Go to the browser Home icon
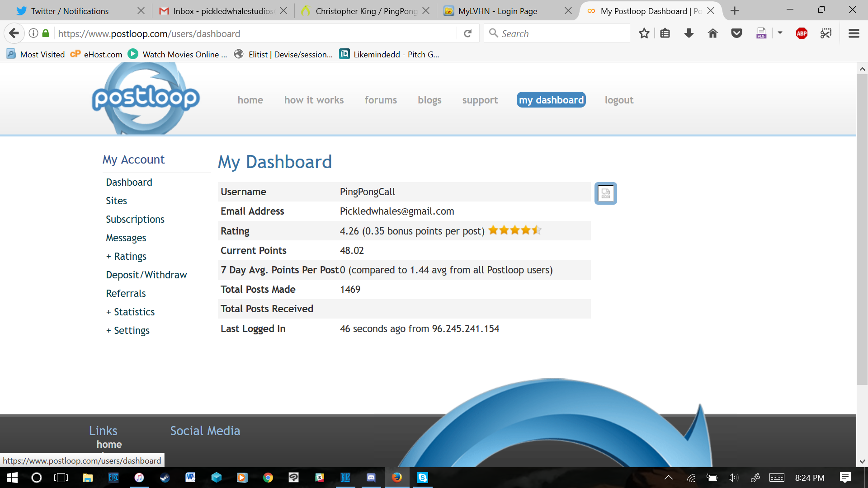Image resolution: width=868 pixels, height=488 pixels. pos(713,33)
